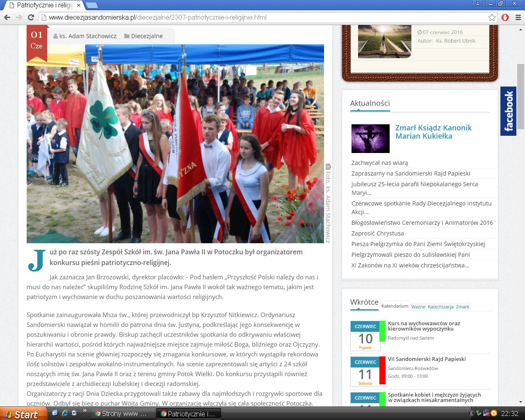Click the Chrome user profile icon
This screenshot has height=420, width=525.
(x=477, y=4)
